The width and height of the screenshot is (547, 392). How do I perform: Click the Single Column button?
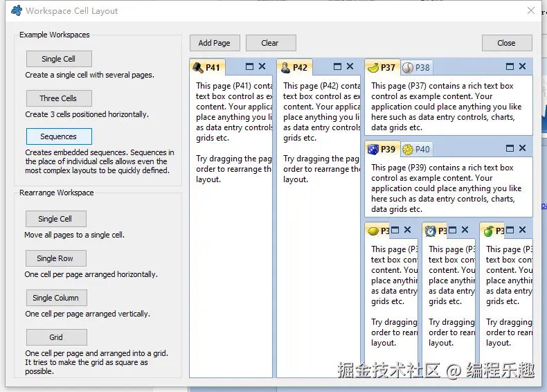57,297
